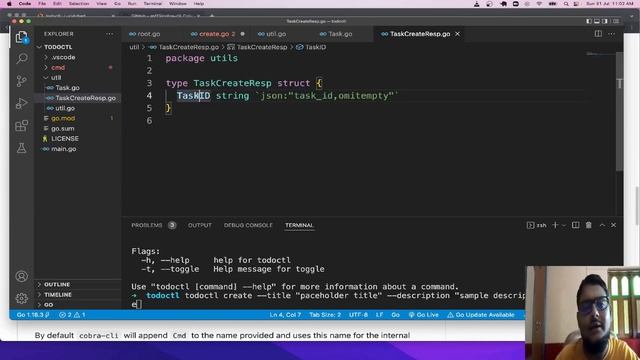
Task: Click the Wi-Fi icon in menu bar
Action: tap(540, 4)
